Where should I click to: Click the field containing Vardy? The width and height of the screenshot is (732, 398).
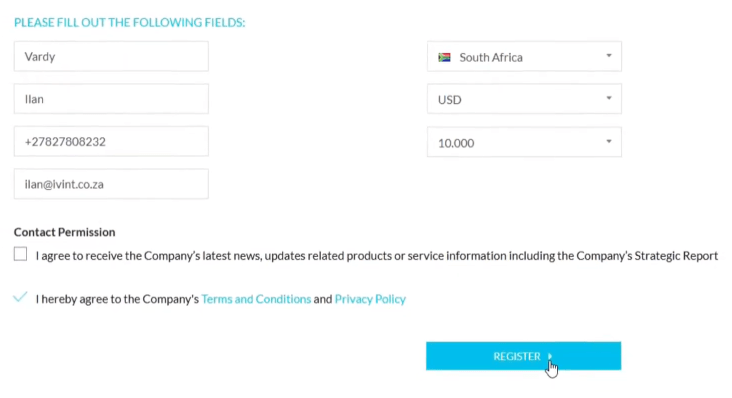(111, 56)
